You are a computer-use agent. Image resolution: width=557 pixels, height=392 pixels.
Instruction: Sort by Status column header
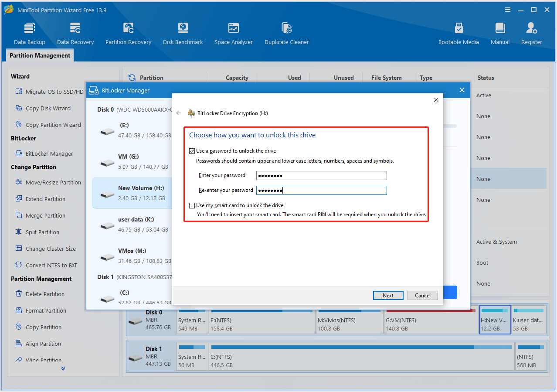point(486,78)
